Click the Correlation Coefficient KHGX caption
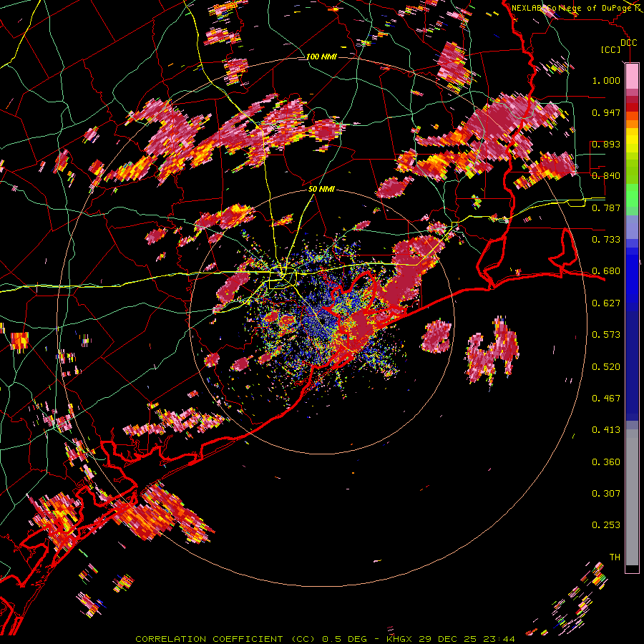The height and width of the screenshot is (644, 644). (325, 639)
